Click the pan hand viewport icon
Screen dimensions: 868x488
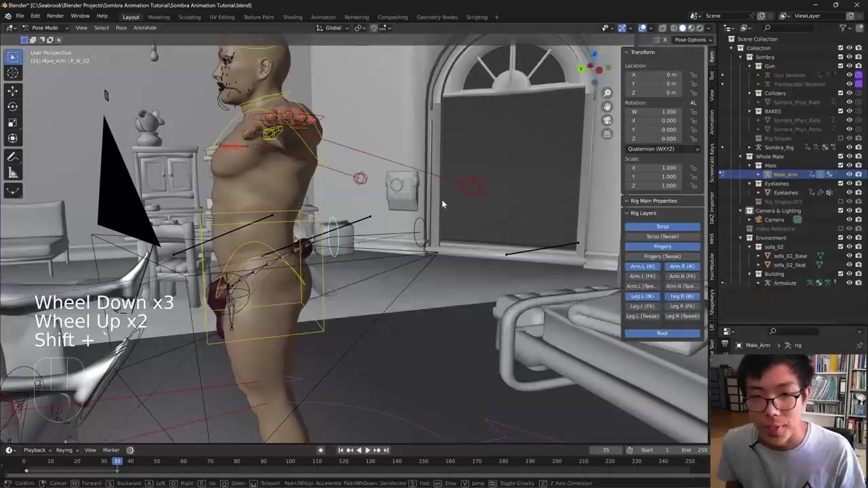(607, 106)
